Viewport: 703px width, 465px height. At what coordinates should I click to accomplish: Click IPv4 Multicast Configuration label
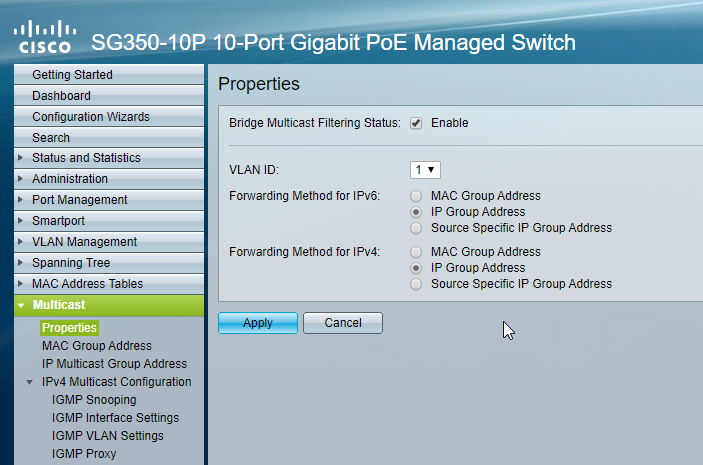click(x=117, y=382)
